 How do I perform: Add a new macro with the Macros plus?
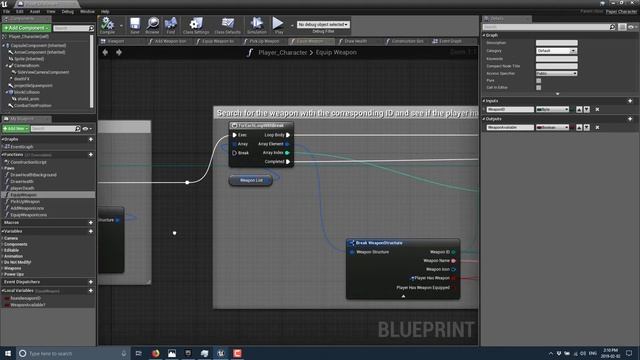pos(91,222)
